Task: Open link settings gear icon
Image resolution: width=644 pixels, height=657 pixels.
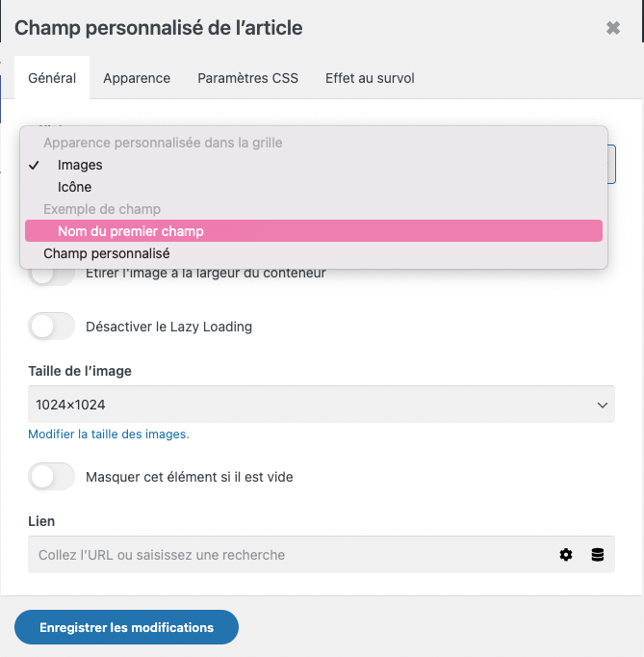Action: click(566, 555)
